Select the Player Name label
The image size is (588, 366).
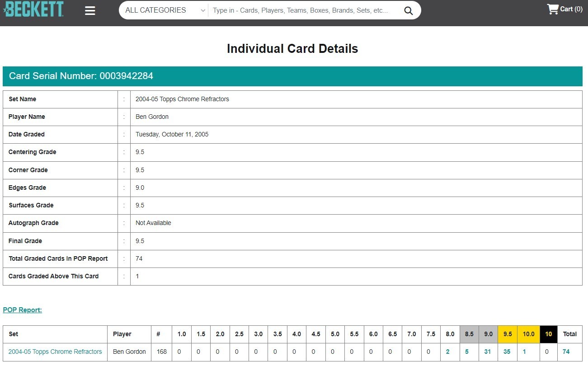point(27,117)
